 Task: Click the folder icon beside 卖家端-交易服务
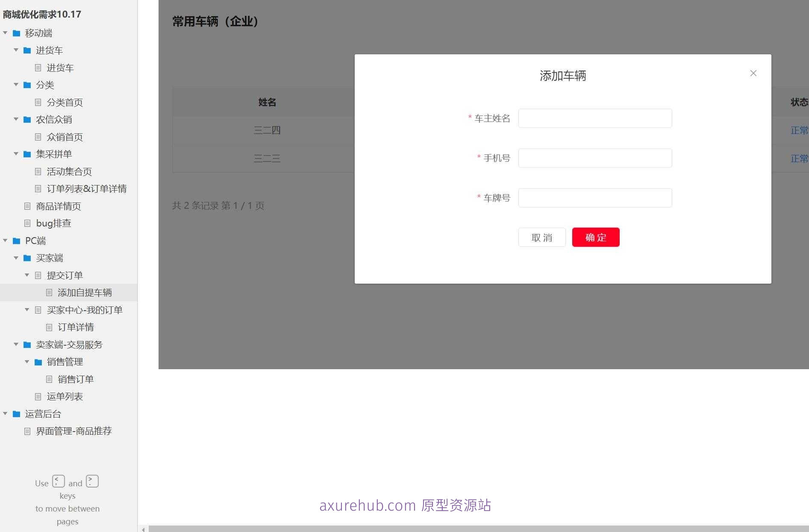tap(26, 344)
